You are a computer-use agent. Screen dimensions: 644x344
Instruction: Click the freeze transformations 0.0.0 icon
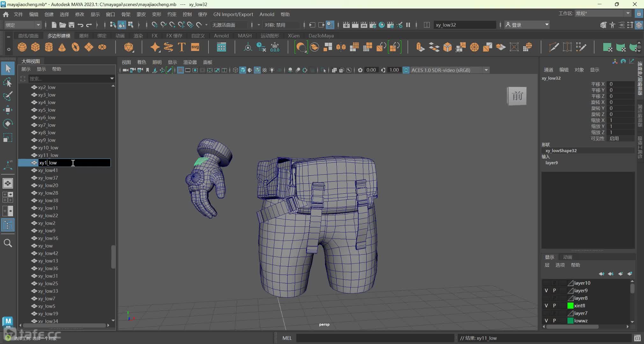click(275, 47)
